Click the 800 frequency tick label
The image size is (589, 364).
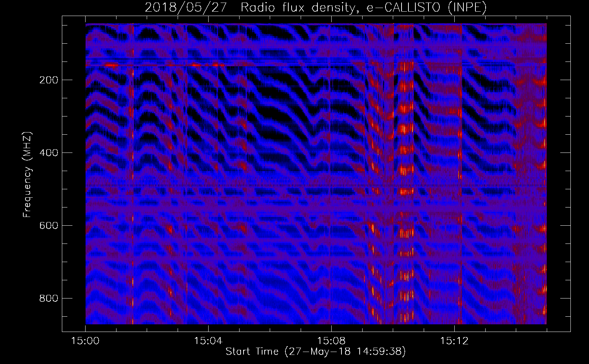pos(48,298)
